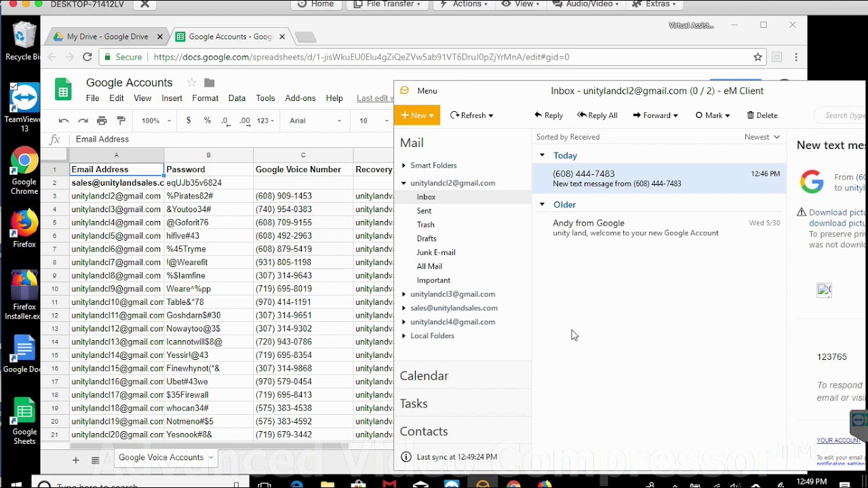The width and height of the screenshot is (868, 488).
Task: Open the eM Client New button dropdown
Action: coord(431,115)
